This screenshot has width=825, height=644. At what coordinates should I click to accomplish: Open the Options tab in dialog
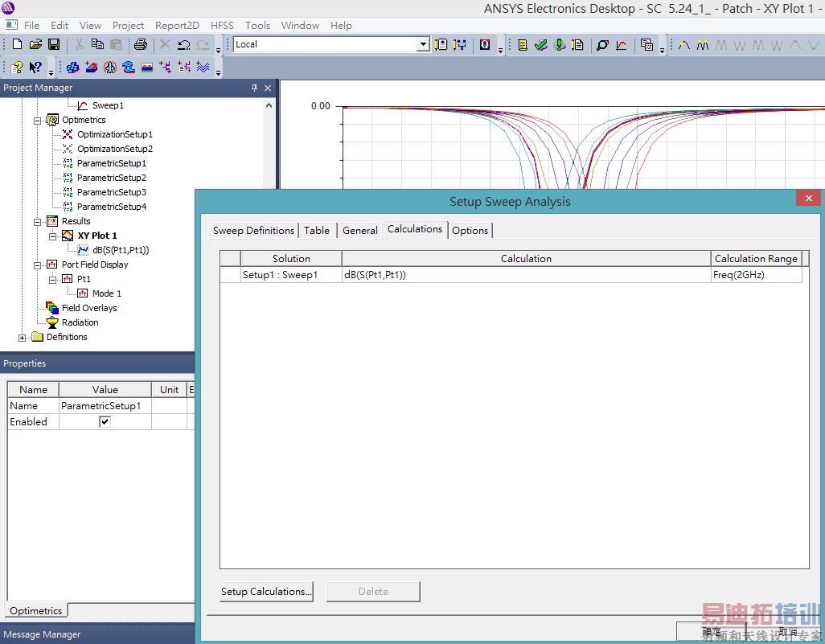[x=470, y=230]
